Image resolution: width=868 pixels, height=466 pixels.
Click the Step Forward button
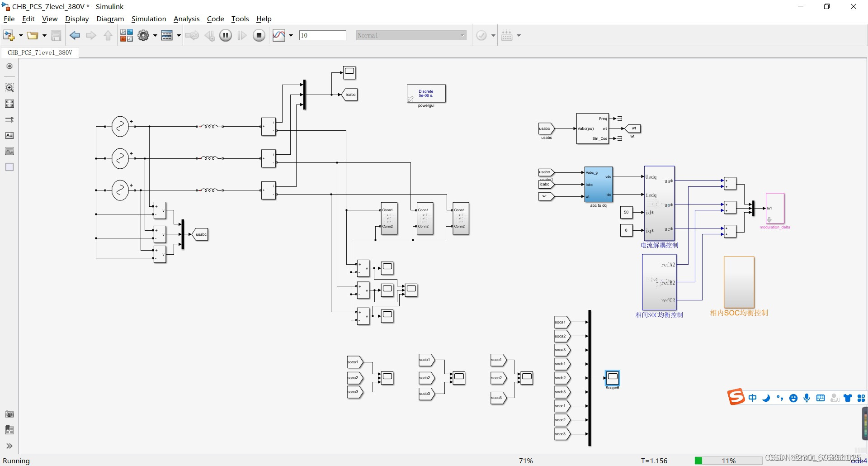[x=242, y=35]
